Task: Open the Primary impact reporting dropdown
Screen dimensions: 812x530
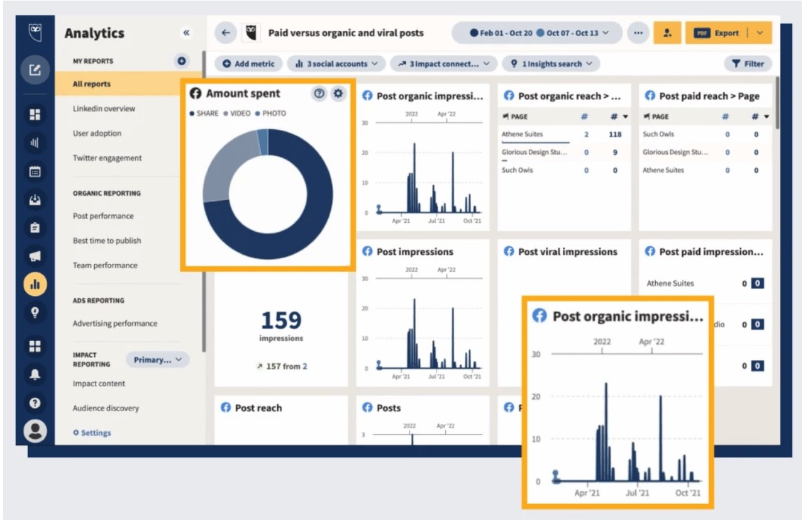Action: (157, 360)
